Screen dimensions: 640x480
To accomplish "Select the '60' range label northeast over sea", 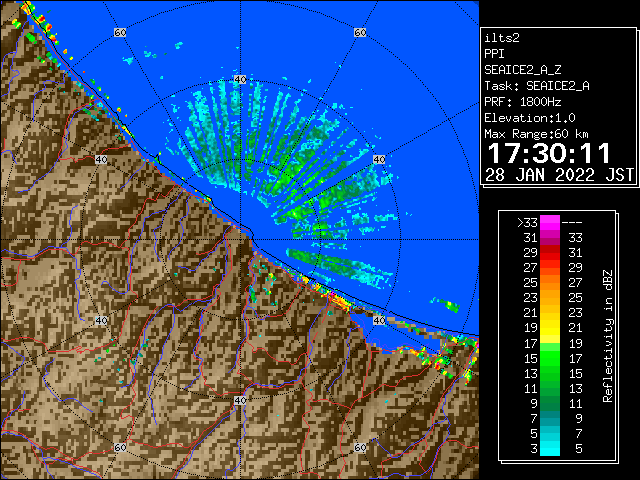I will (360, 33).
